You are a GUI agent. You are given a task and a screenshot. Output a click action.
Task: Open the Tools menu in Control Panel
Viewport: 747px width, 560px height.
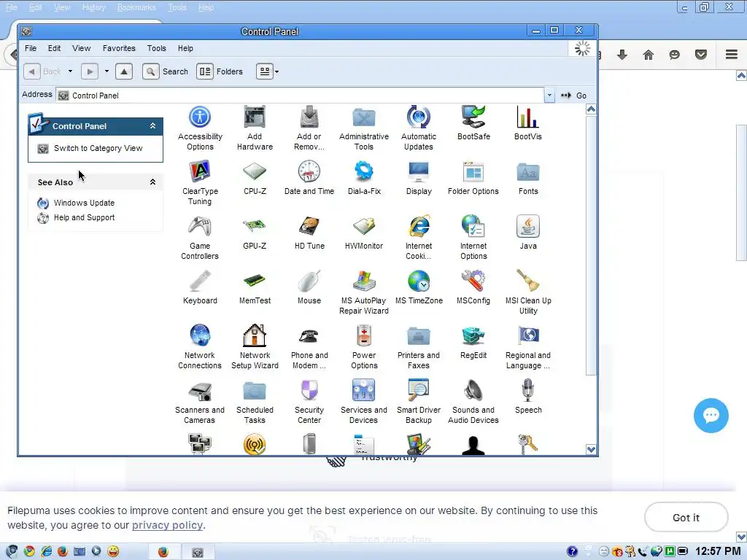(x=156, y=48)
